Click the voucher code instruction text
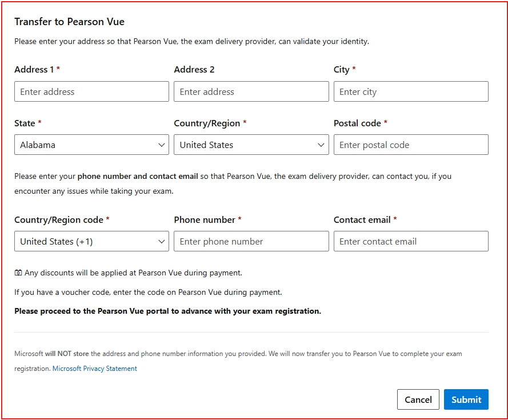Viewport: 508px width, 420px height. tap(148, 293)
